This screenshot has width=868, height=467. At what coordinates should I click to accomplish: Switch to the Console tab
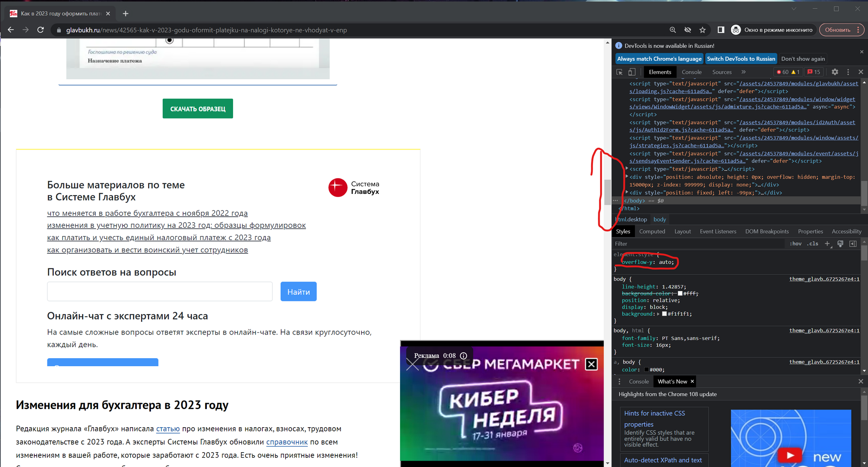click(x=691, y=72)
